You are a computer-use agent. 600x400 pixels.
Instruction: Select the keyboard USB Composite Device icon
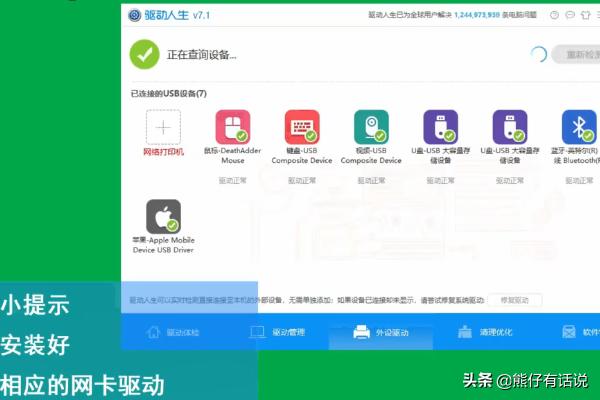pyautogui.click(x=301, y=127)
